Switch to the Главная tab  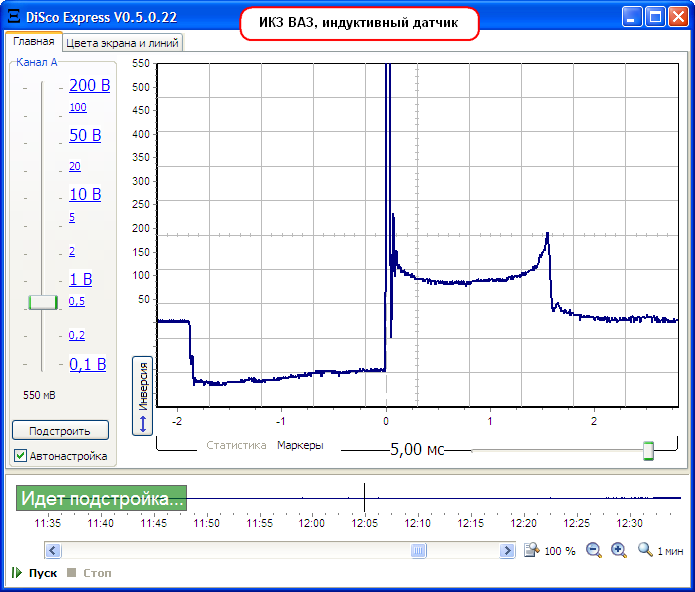[34, 42]
